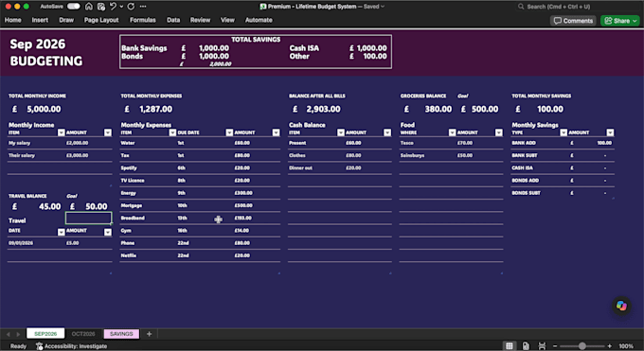Open Monthly Savings AMOUNT filter dropdown

[x=610, y=132]
